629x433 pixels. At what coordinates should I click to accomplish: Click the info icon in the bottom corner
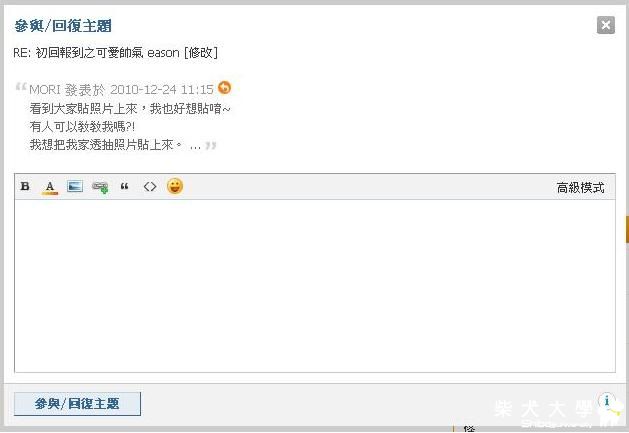coord(607,400)
